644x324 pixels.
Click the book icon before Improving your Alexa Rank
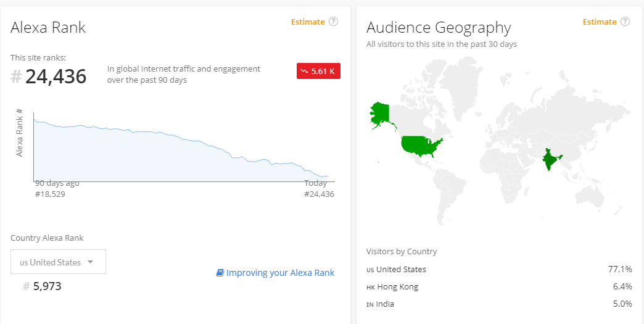[x=220, y=273]
